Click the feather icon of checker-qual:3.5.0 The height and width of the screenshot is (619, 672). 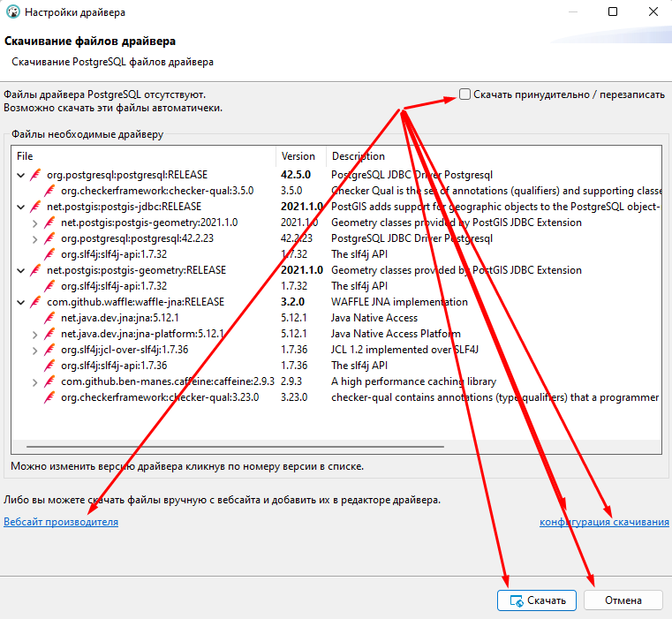(49, 191)
